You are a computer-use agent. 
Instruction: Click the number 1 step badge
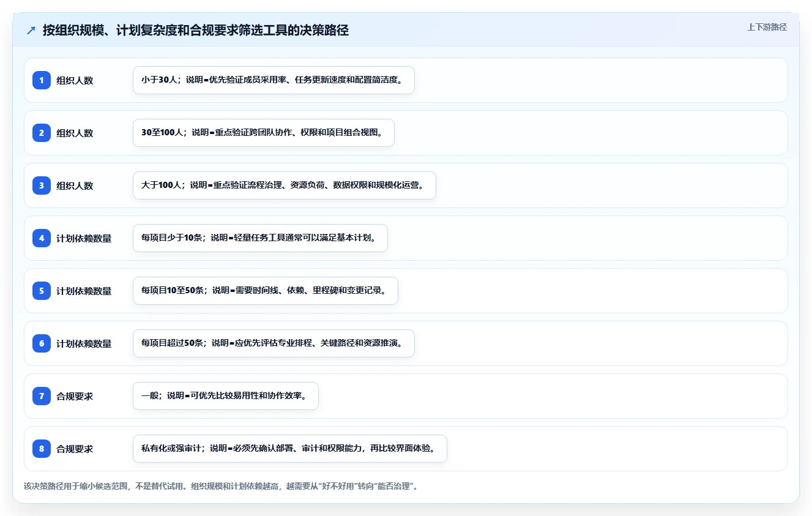pos(42,80)
